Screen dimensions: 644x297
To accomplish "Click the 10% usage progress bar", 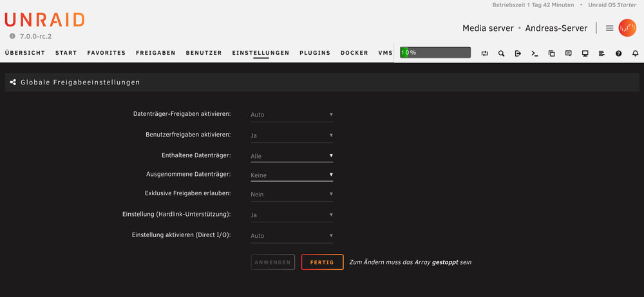I will pyautogui.click(x=435, y=53).
